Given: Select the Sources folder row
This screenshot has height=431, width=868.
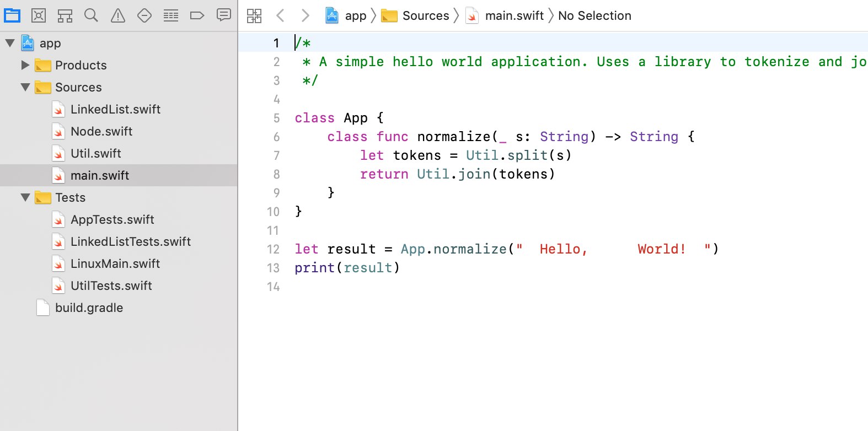Looking at the screenshot, I should coord(119,87).
